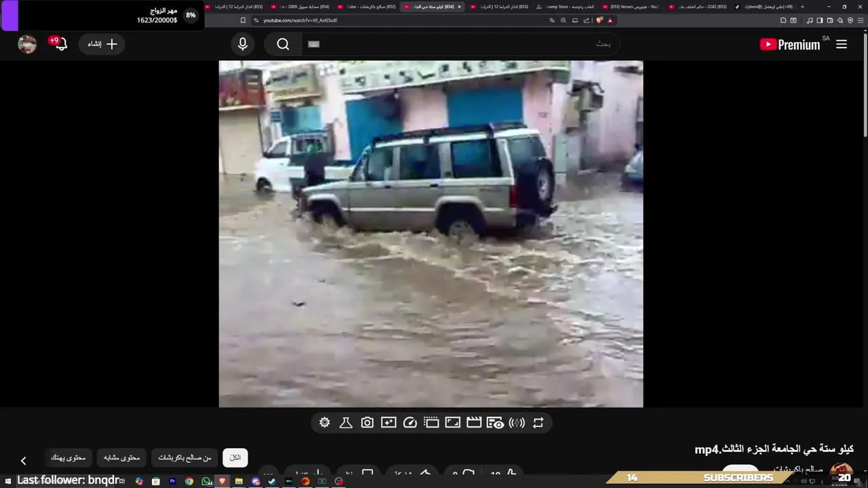Select the 'الكل' filter chip
The image size is (868, 488).
pos(235,458)
